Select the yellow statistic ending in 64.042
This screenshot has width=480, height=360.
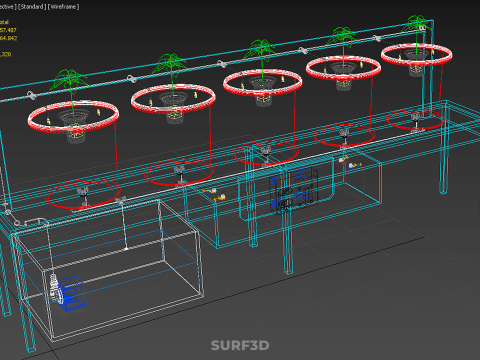click(8, 38)
